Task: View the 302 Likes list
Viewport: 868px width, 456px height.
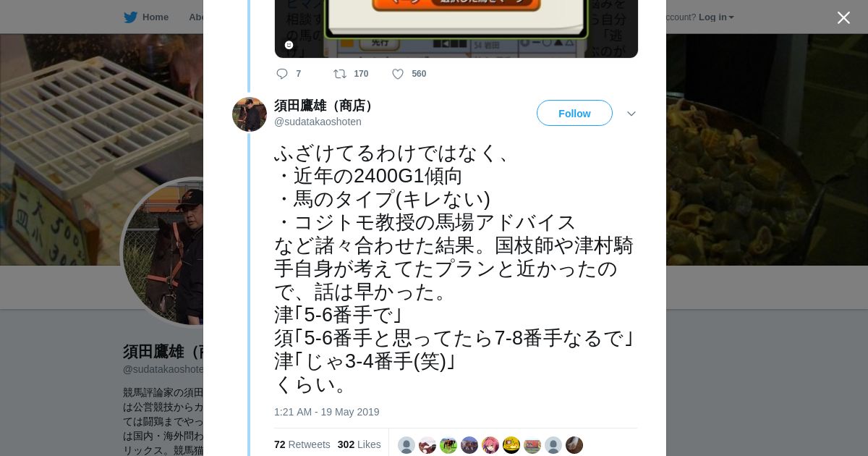Action: [x=359, y=444]
